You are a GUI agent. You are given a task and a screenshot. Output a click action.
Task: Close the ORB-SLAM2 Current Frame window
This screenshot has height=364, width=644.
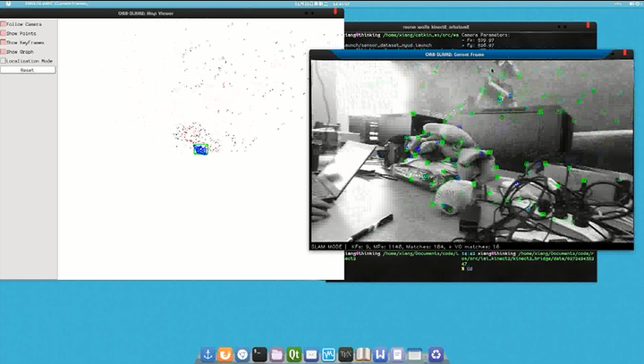tap(625, 53)
